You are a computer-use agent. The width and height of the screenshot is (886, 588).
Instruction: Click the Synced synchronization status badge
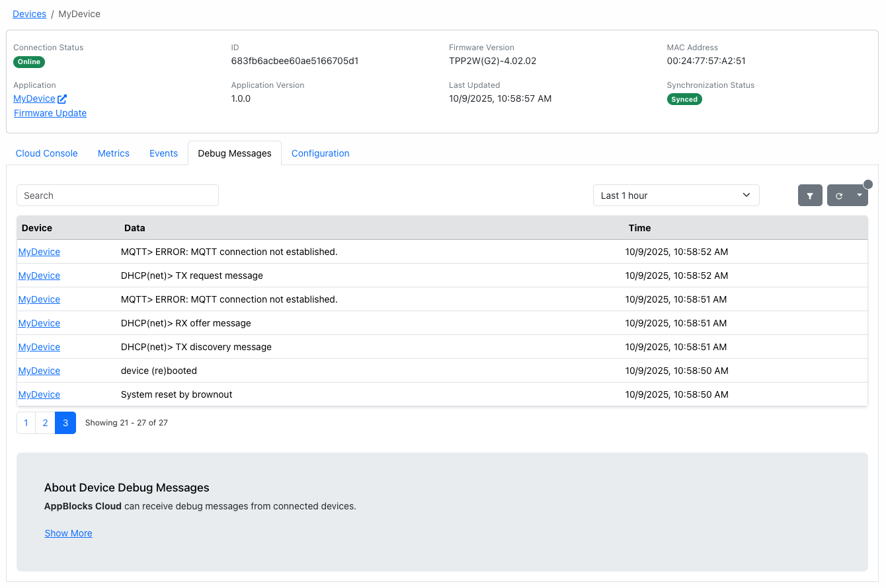tap(684, 98)
